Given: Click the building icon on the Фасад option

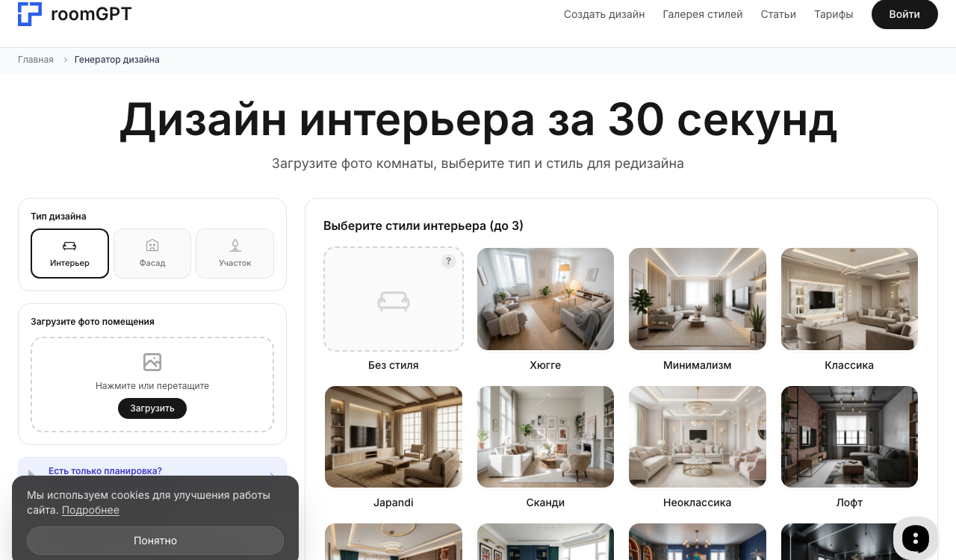Looking at the screenshot, I should 152,245.
